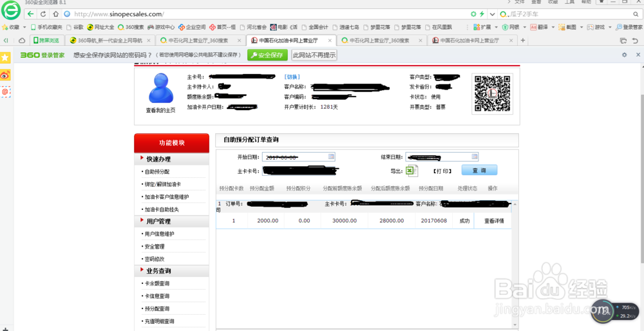Click the 开始日期 input field
The image size is (644, 331).
(x=299, y=156)
